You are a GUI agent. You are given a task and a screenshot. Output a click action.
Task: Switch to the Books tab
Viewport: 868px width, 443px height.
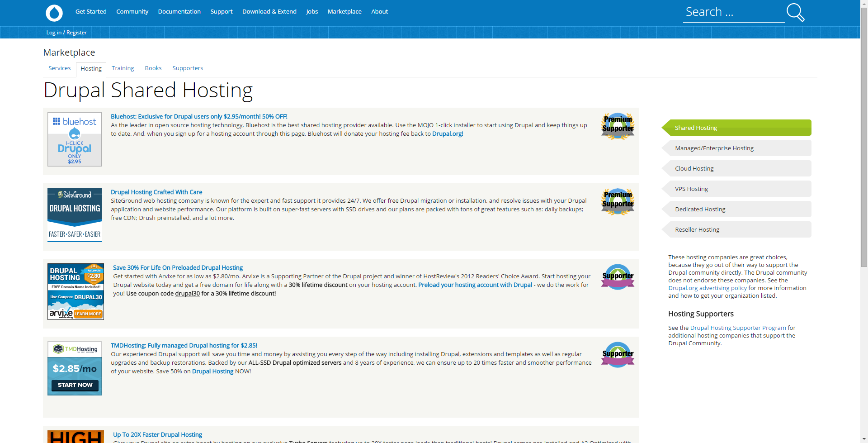tap(153, 68)
